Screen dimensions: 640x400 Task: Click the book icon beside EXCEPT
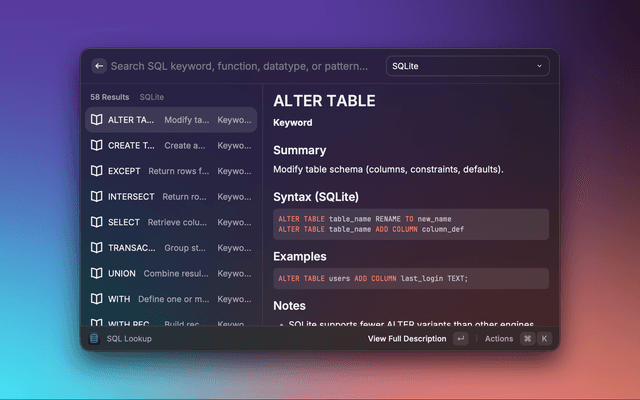coord(96,171)
